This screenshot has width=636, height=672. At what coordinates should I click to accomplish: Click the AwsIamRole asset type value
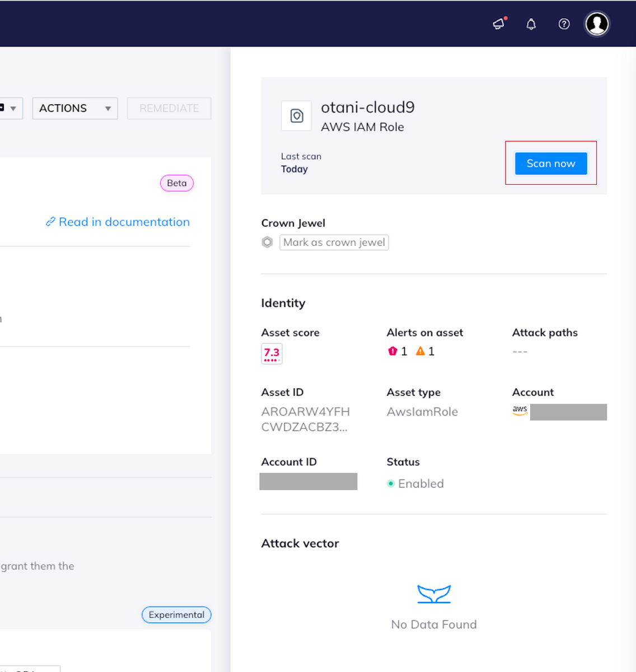tap(422, 412)
